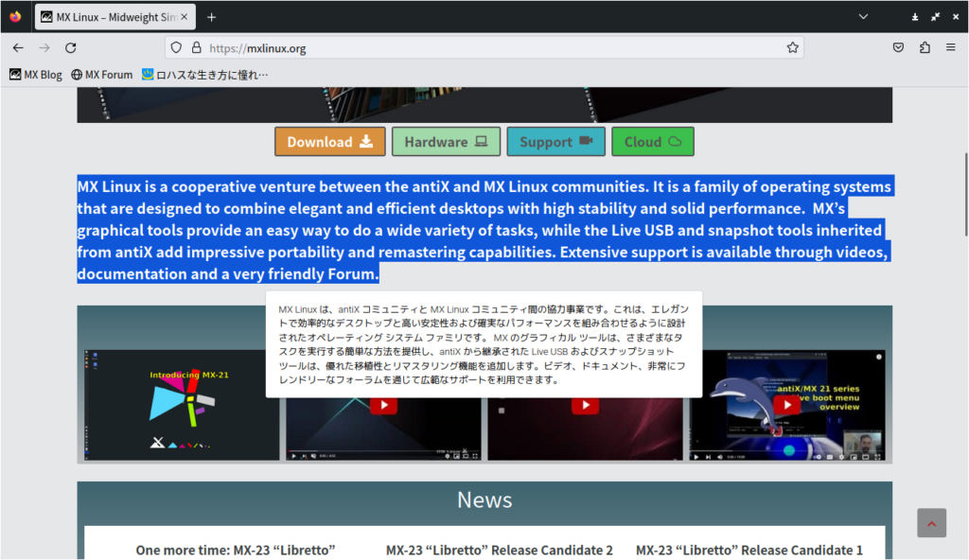Click the Japanese translation popup text
The width and height of the screenshot is (969, 560).
click(x=484, y=344)
